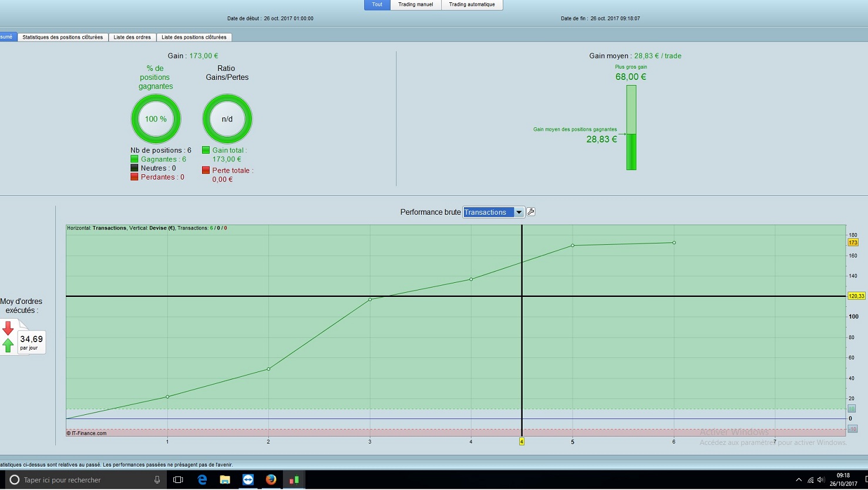Click the © IT-Finance.com chart credit
The image size is (868, 490).
[x=86, y=433]
